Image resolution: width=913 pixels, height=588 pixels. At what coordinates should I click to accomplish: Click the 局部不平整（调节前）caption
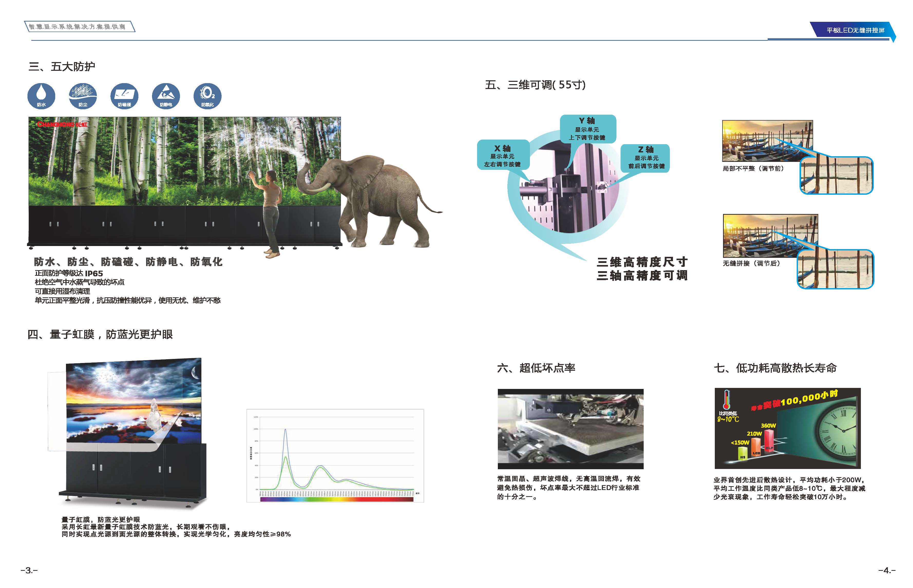[753, 168]
